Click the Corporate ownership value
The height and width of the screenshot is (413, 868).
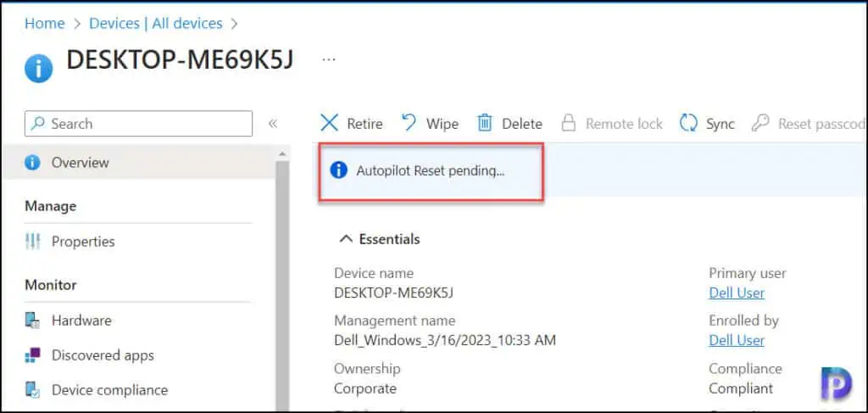click(364, 388)
